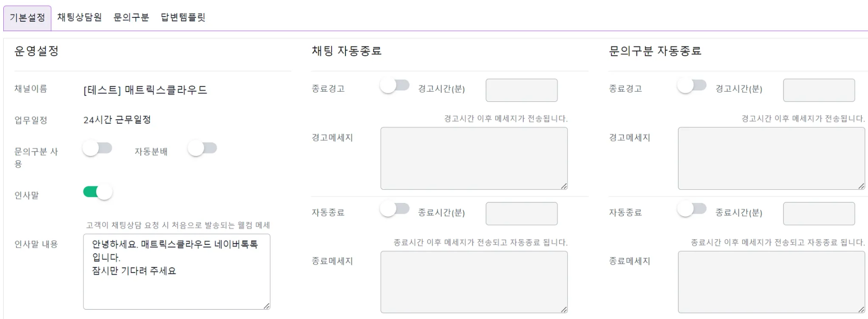Enable 자동종료 under 채팅 자동종료
The height and width of the screenshot is (319, 868).
pyautogui.click(x=395, y=209)
